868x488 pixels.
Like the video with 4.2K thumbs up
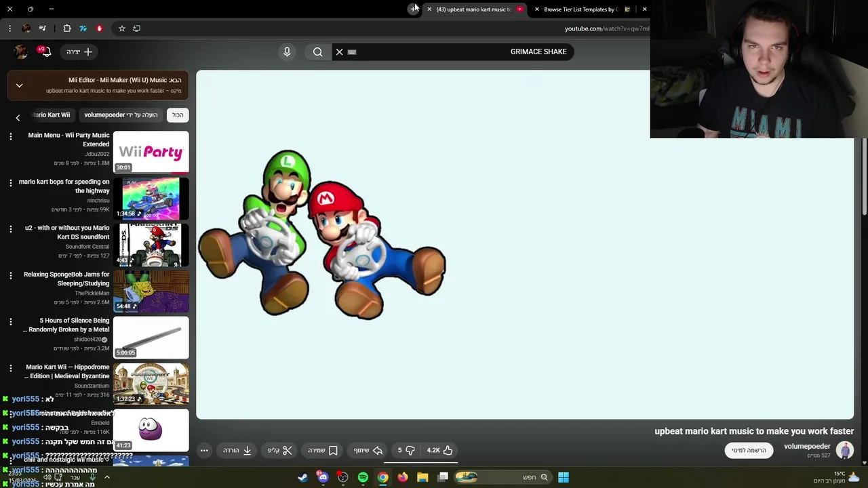(x=439, y=450)
